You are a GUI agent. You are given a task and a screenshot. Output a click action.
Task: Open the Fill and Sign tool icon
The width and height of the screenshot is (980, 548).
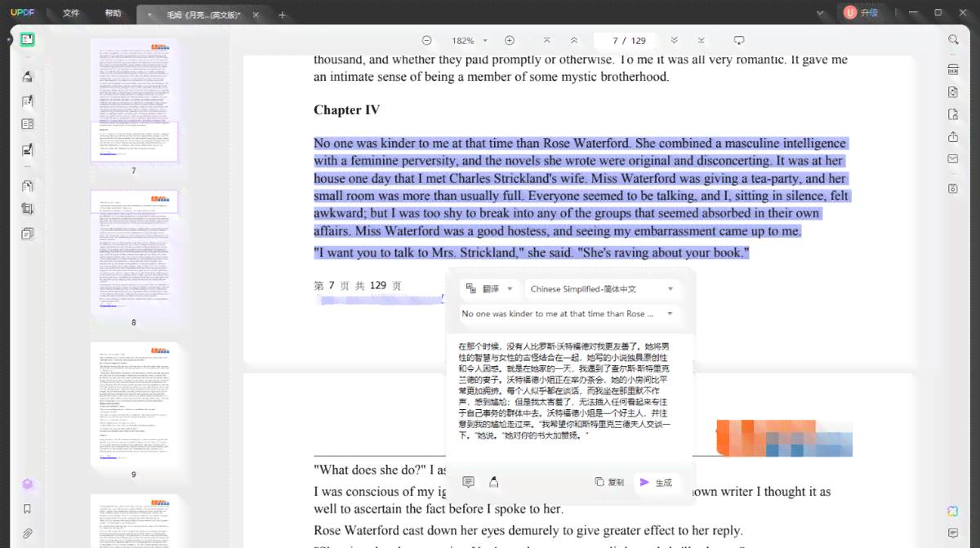pyautogui.click(x=27, y=150)
